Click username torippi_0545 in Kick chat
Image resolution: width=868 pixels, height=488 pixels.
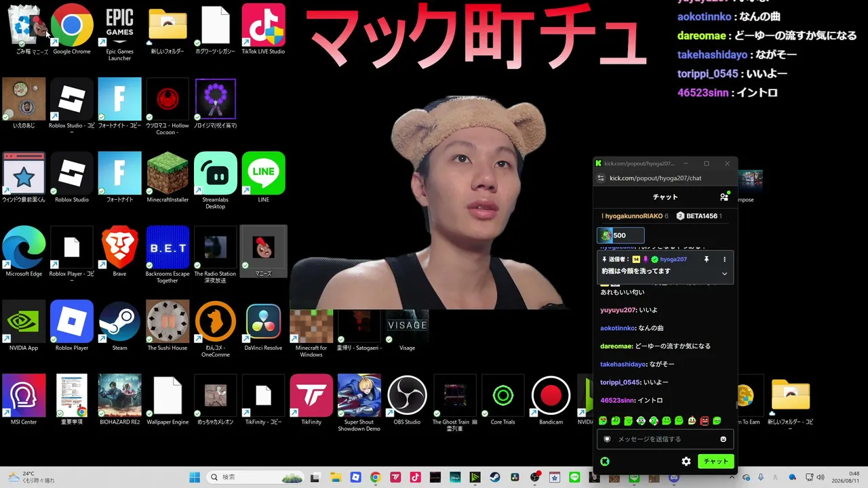619,382
